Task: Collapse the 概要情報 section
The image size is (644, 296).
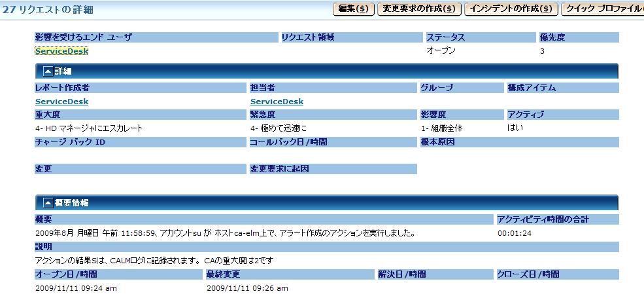Action: tap(48, 202)
